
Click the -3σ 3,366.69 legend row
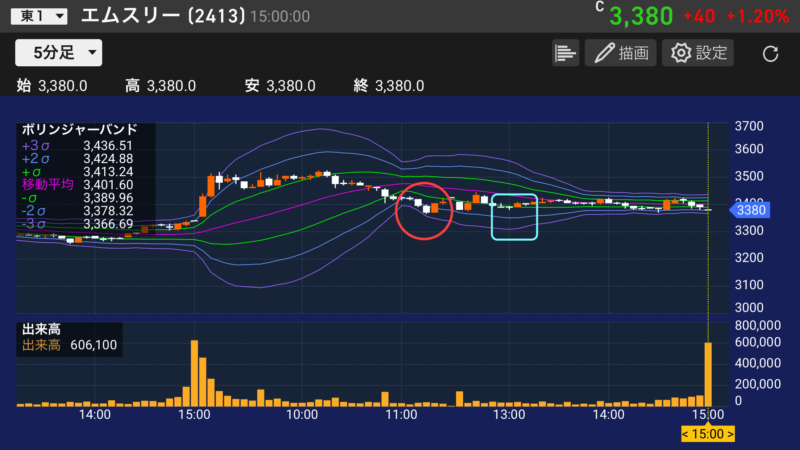[x=77, y=224]
